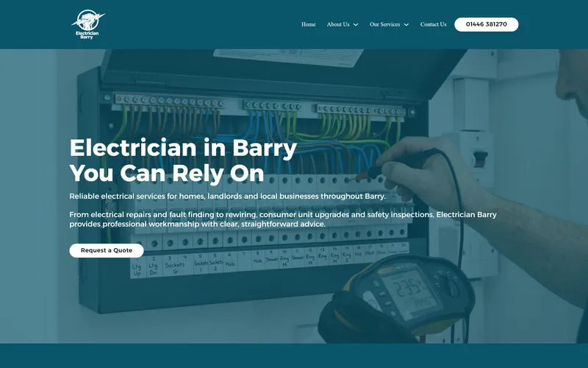Go to the Contact Us page

433,24
